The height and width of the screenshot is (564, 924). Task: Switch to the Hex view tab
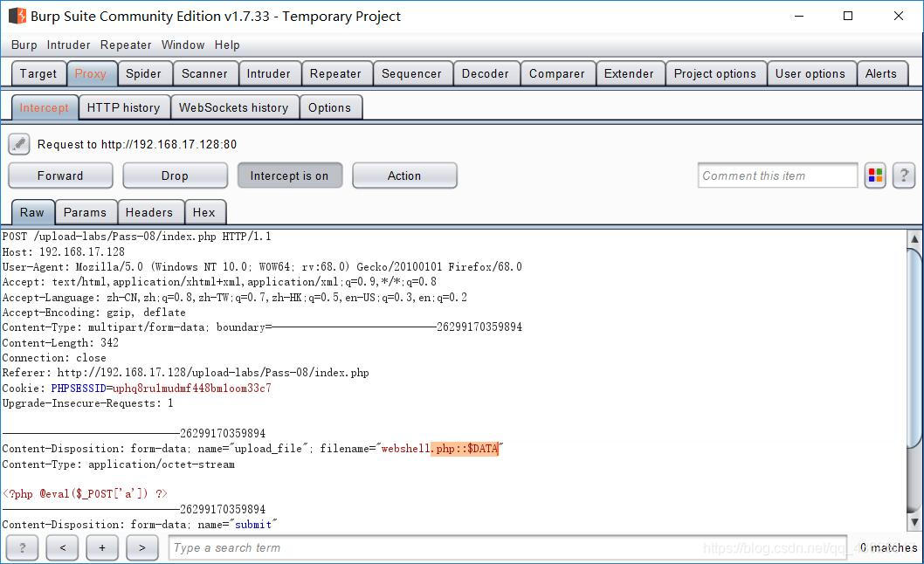click(203, 212)
